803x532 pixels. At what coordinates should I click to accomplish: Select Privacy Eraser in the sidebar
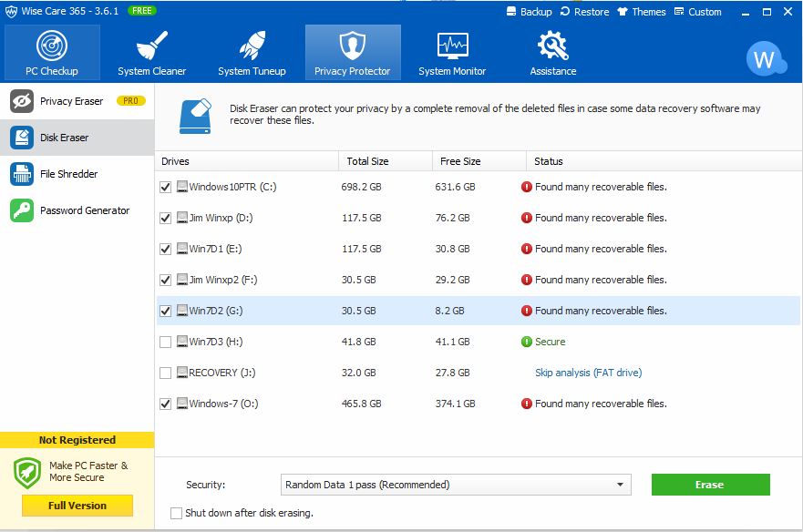(x=77, y=101)
